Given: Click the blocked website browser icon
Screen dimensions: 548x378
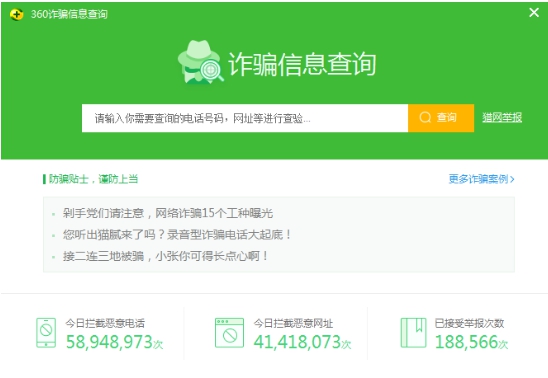Looking at the screenshot, I should coord(229,333).
